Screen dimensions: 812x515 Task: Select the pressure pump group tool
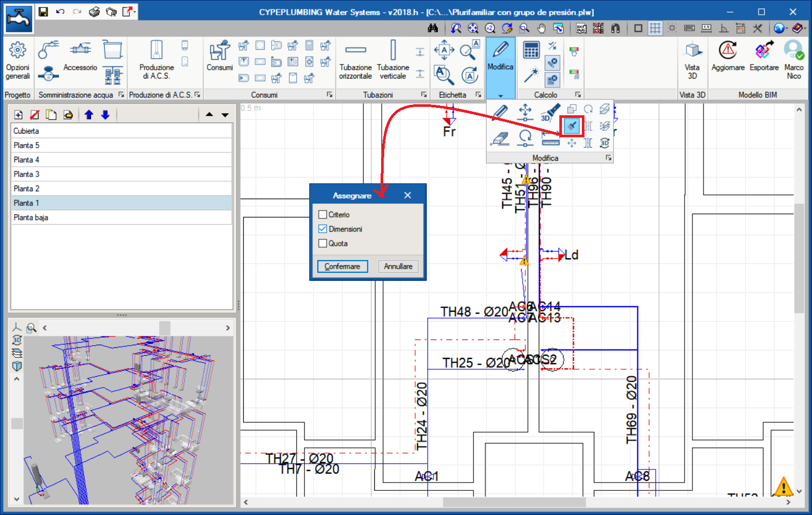click(x=113, y=75)
